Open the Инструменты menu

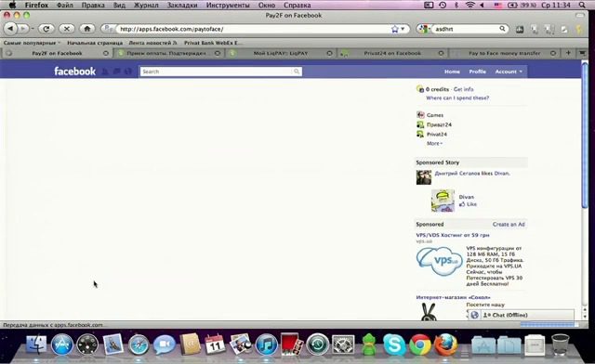tap(228, 6)
